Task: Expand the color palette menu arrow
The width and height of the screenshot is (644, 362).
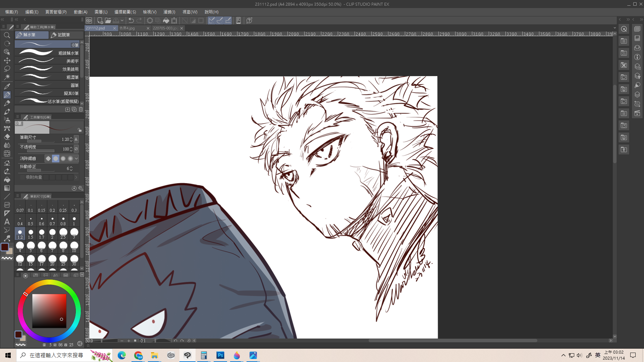Action: pyautogui.click(x=82, y=275)
